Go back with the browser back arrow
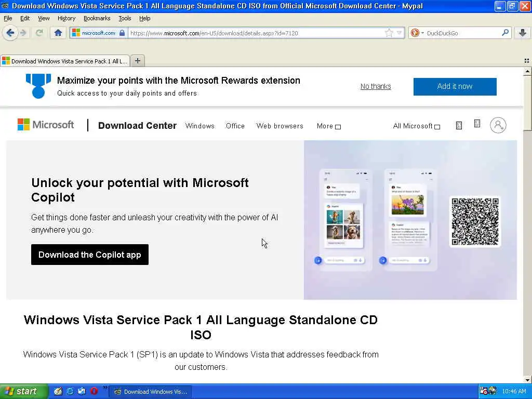The height and width of the screenshot is (399, 532). point(10,33)
